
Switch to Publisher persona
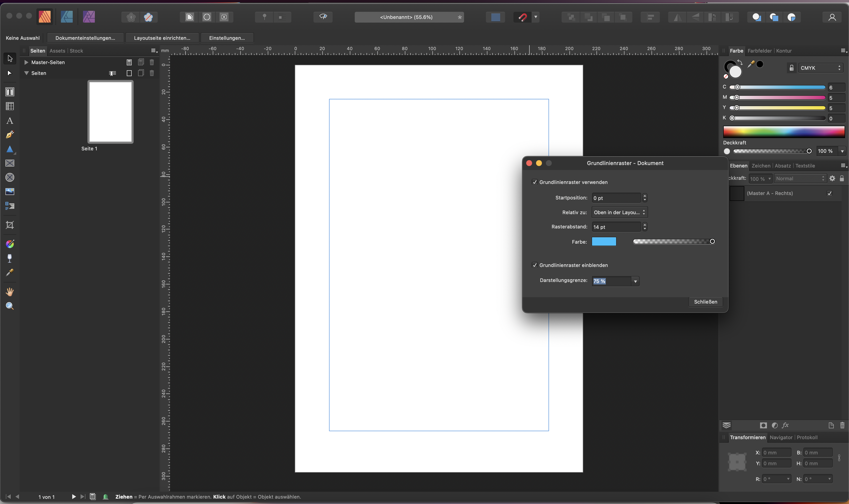45,17
